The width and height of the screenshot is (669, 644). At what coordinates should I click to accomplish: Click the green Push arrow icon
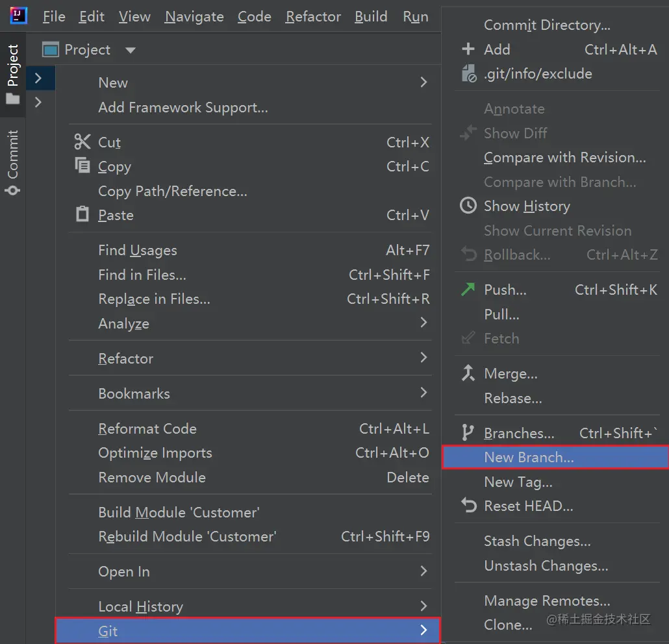(x=468, y=290)
